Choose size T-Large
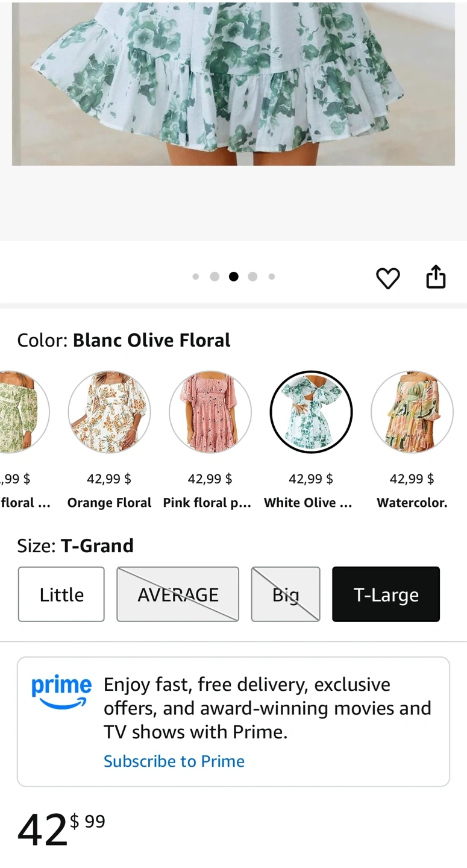The height and width of the screenshot is (868, 467). [386, 594]
